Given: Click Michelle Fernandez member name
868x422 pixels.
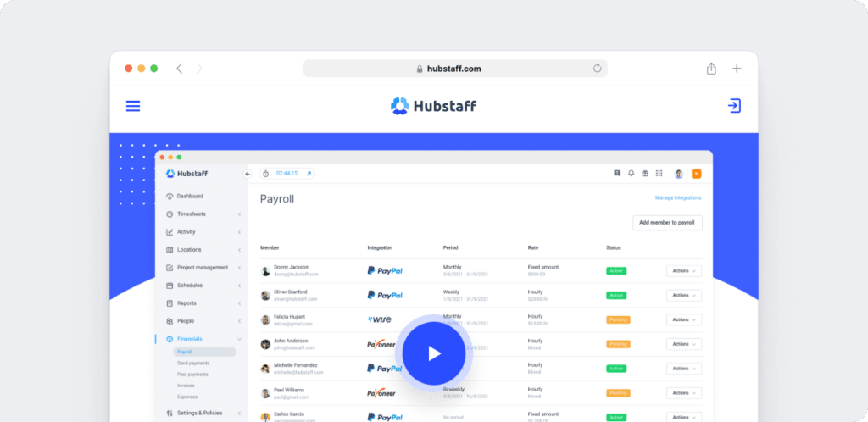Looking at the screenshot, I should (296, 365).
